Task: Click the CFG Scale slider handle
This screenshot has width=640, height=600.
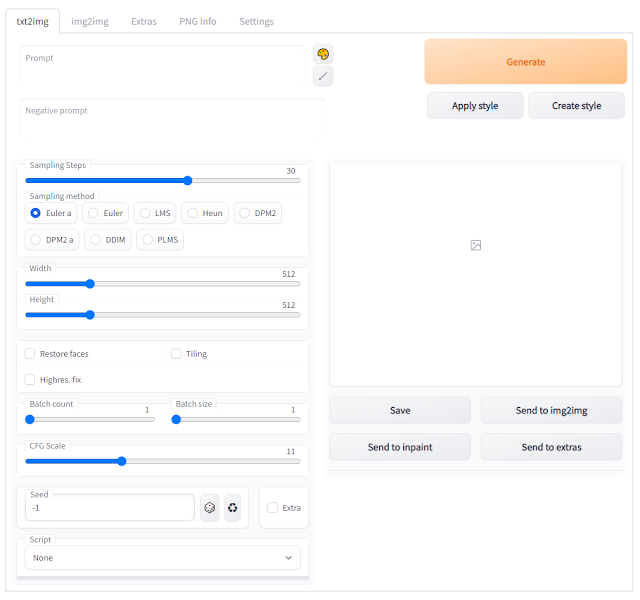Action: click(122, 461)
